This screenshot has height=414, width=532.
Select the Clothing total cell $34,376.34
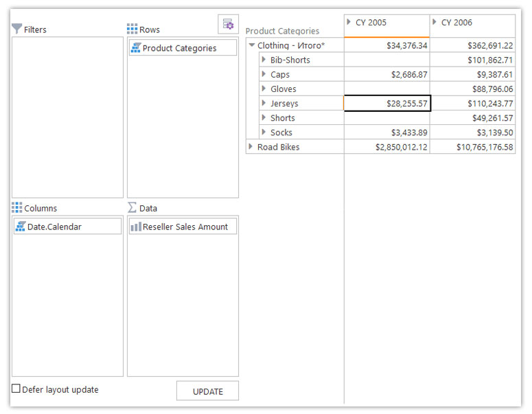(386, 45)
